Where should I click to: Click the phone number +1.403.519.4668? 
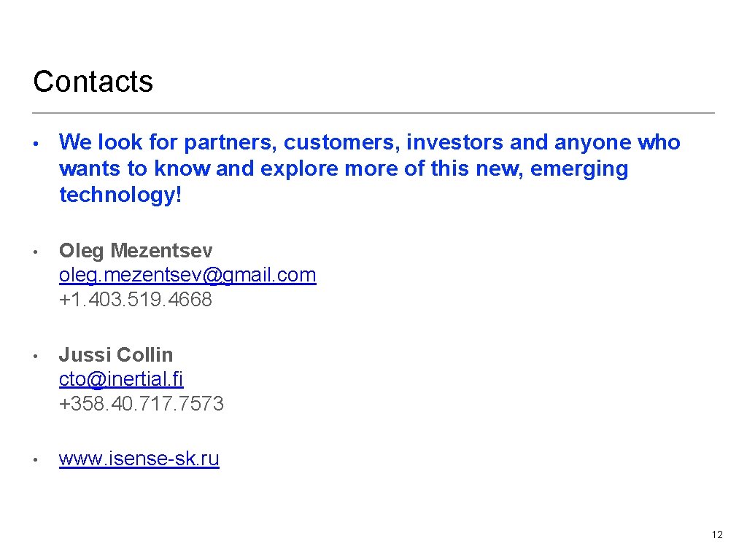136,299
